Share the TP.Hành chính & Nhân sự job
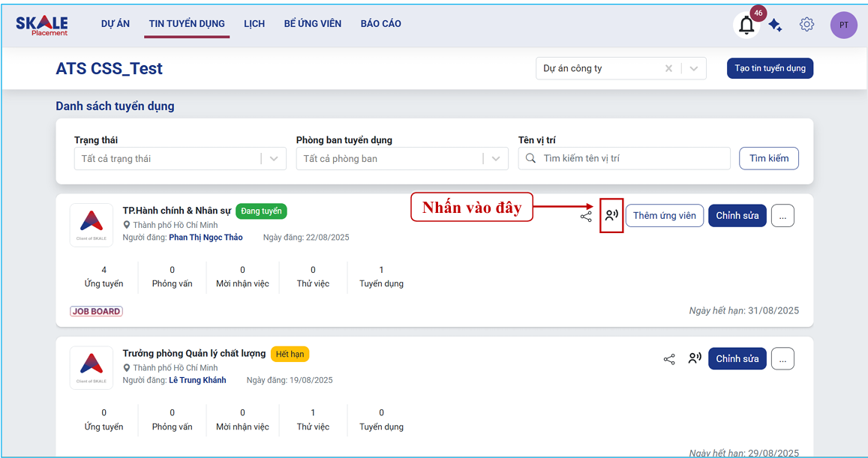This screenshot has height=458, width=868. (x=586, y=216)
